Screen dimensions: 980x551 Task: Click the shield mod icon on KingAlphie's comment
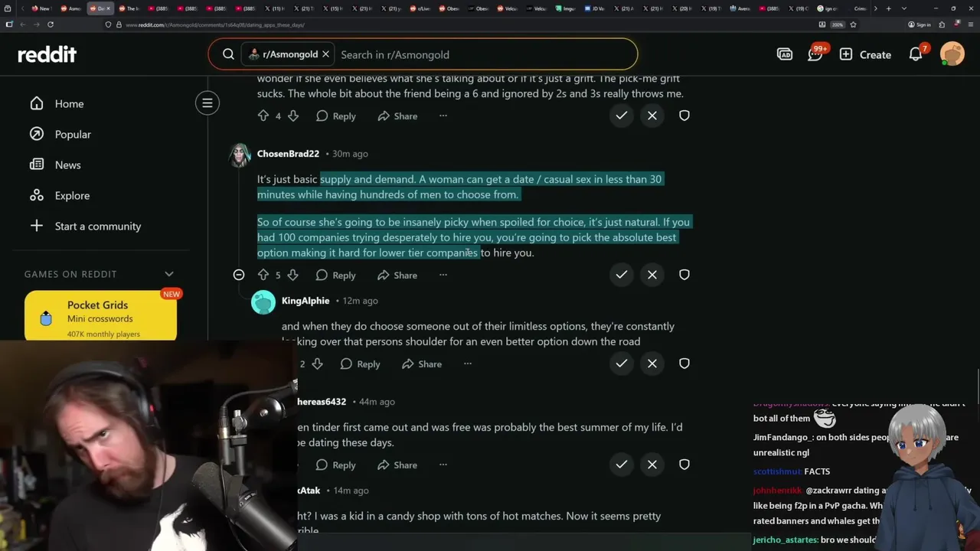coord(684,364)
